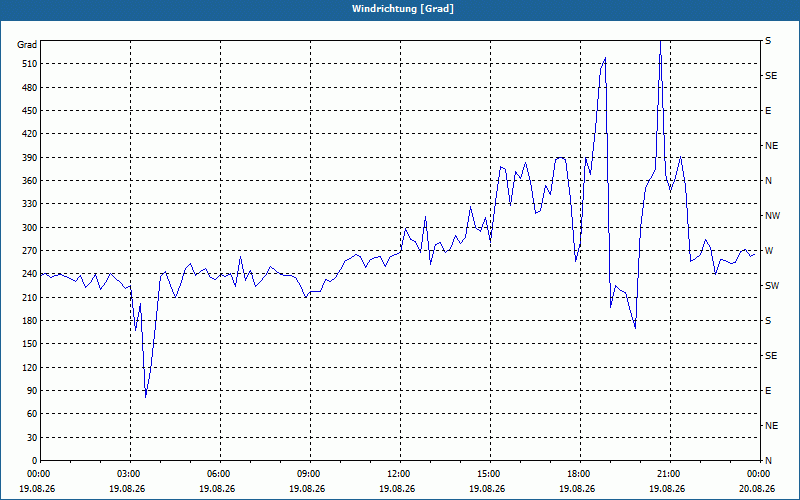
Task: Click the 19.08.26 date under 12:00
Action: (x=396, y=489)
